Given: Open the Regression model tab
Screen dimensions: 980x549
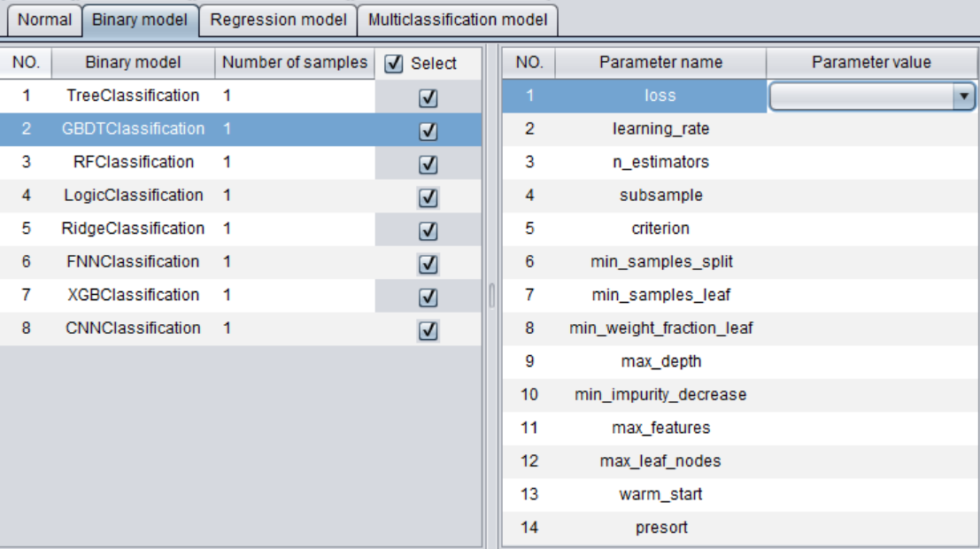Looking at the screenshot, I should (278, 19).
